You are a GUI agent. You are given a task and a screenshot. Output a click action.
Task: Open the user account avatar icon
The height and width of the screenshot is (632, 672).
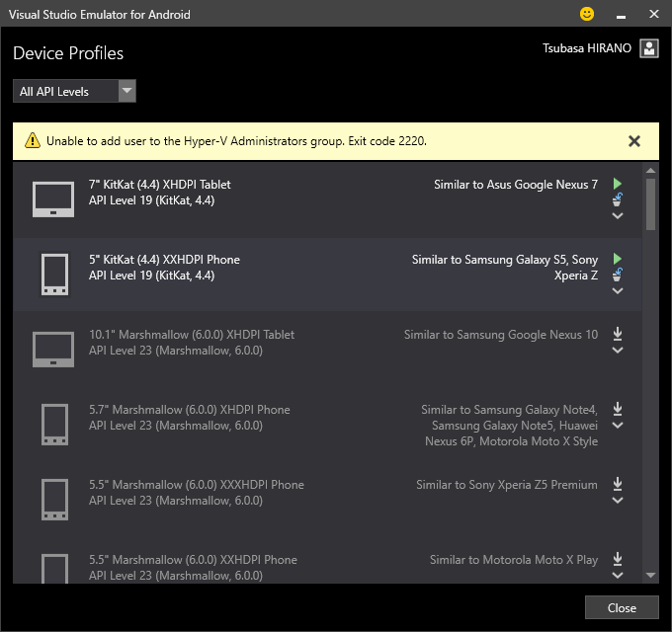click(649, 48)
